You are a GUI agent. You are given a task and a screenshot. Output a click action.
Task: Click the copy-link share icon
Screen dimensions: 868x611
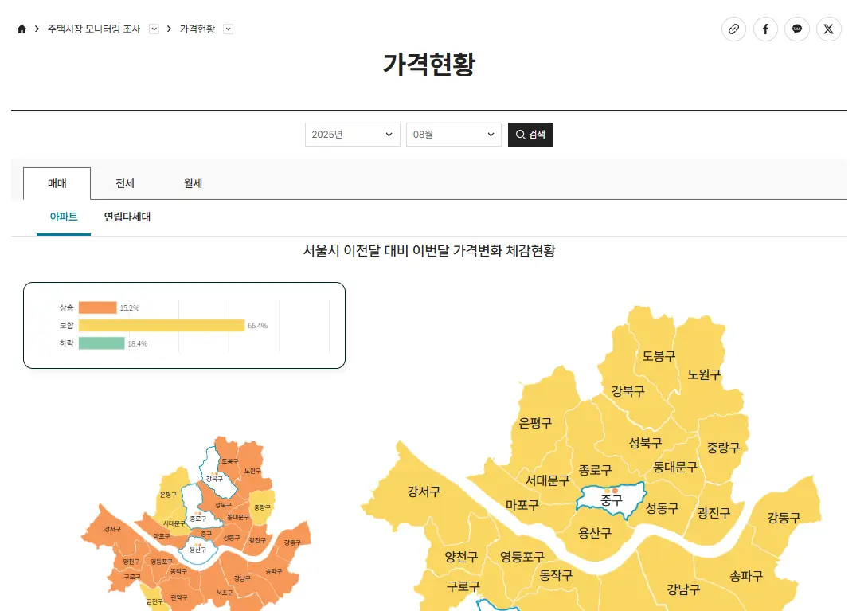pos(733,29)
